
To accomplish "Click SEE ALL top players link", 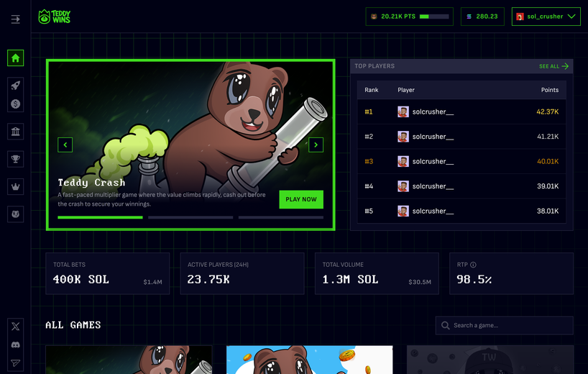I will tap(554, 66).
